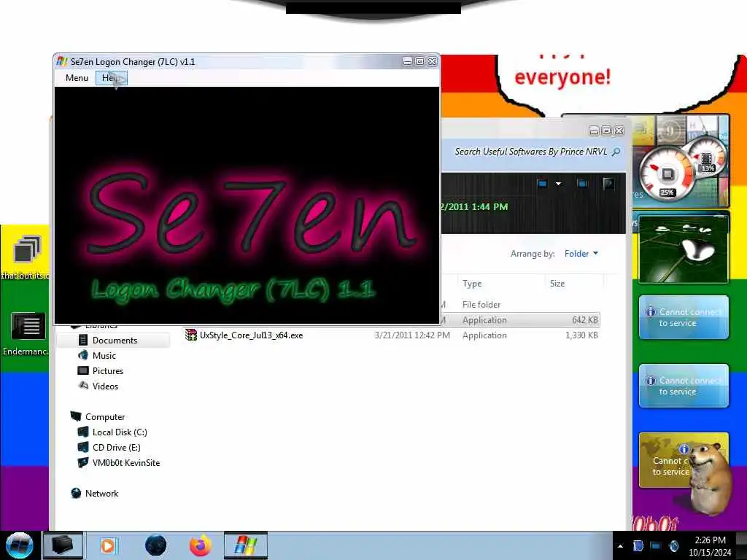Click the Computer icon in navigation pane
Image resolution: width=747 pixels, height=560 pixels.
pos(76,416)
